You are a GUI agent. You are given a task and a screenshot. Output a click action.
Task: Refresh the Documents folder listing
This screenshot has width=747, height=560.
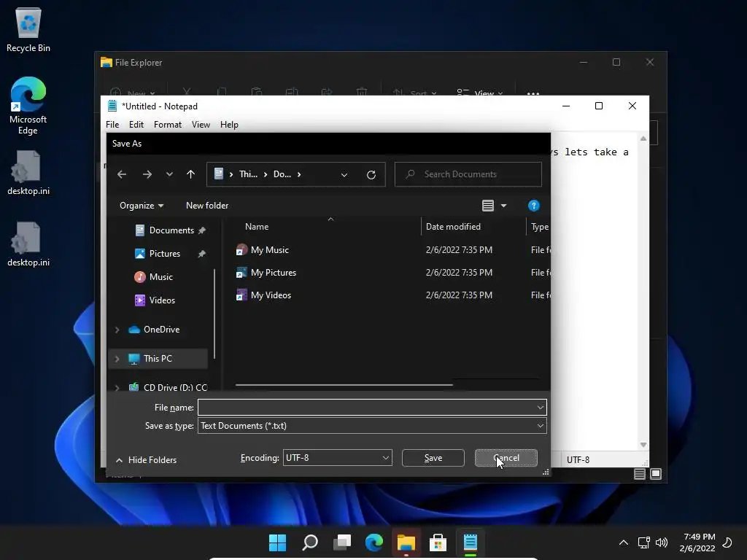point(371,174)
